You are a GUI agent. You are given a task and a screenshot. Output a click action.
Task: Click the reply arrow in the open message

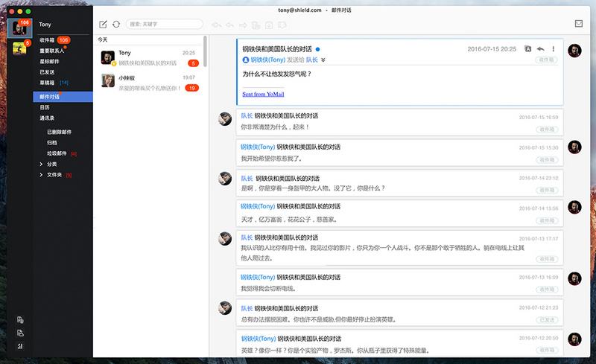540,48
